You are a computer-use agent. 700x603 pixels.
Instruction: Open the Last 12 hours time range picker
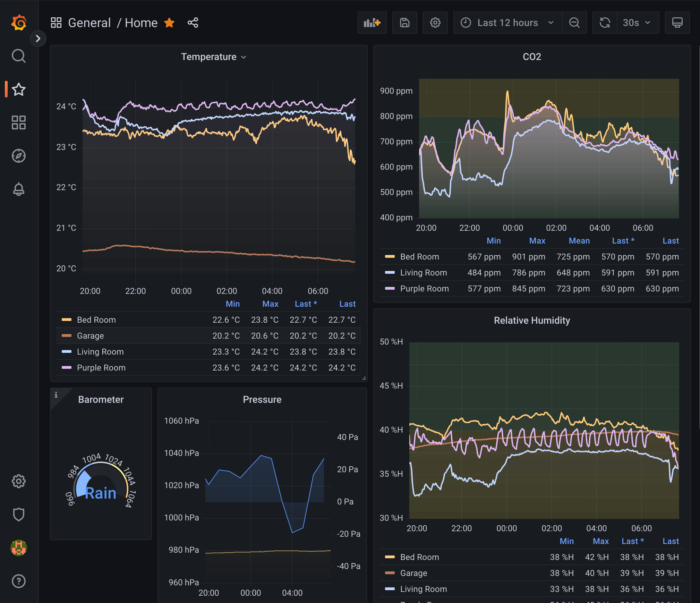click(507, 22)
